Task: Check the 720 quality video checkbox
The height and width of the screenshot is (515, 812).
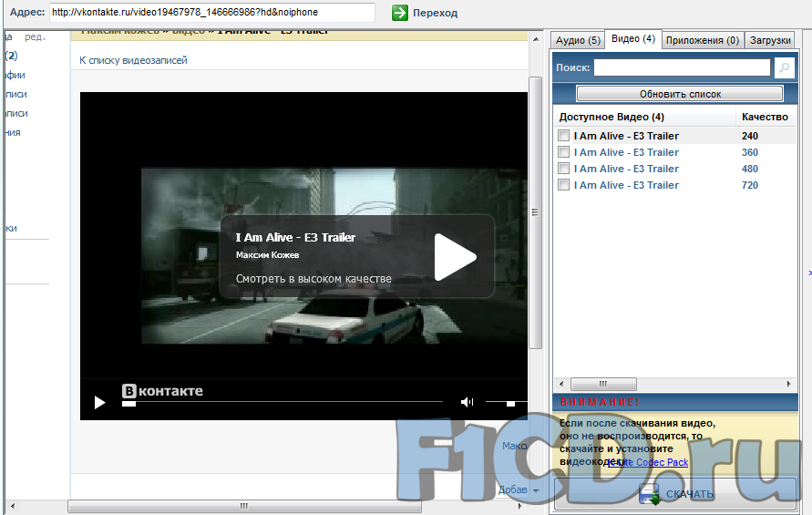Action: (x=563, y=185)
